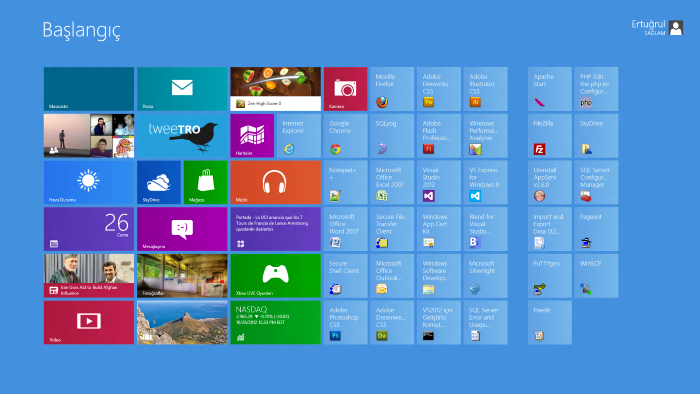
Task: Open Adobe Flash Professional tile
Action: (439, 136)
